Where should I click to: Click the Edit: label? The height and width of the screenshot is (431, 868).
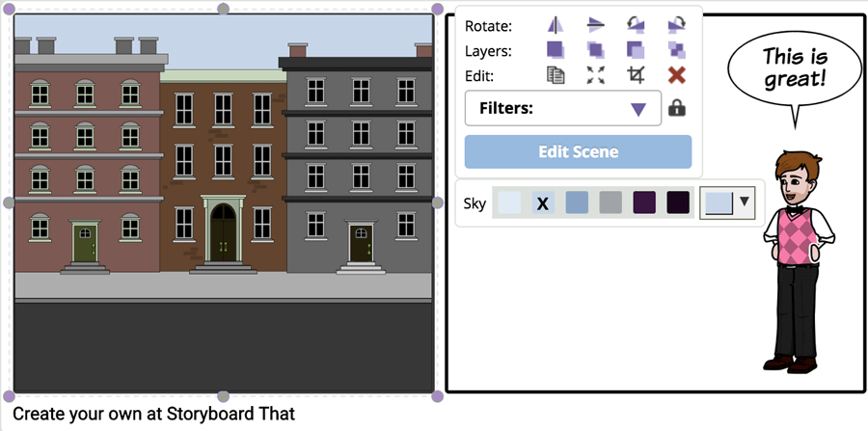(478, 76)
